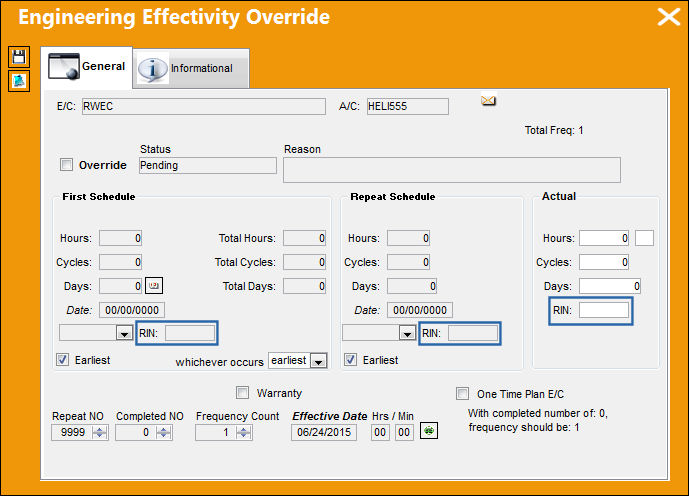Click the A/C field containing HELI555
The width and height of the screenshot is (689, 496).
coord(408,106)
